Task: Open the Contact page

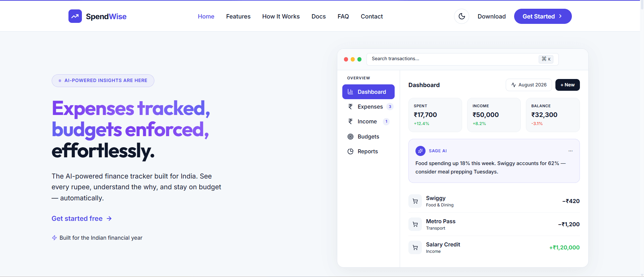Action: point(372,16)
